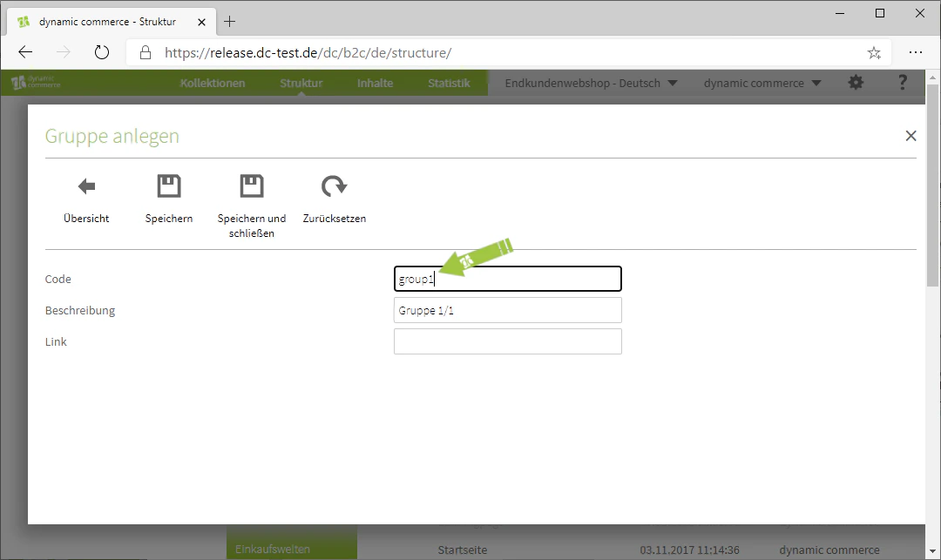Open the Struktur menu
This screenshot has height=560, width=941.
click(x=301, y=83)
